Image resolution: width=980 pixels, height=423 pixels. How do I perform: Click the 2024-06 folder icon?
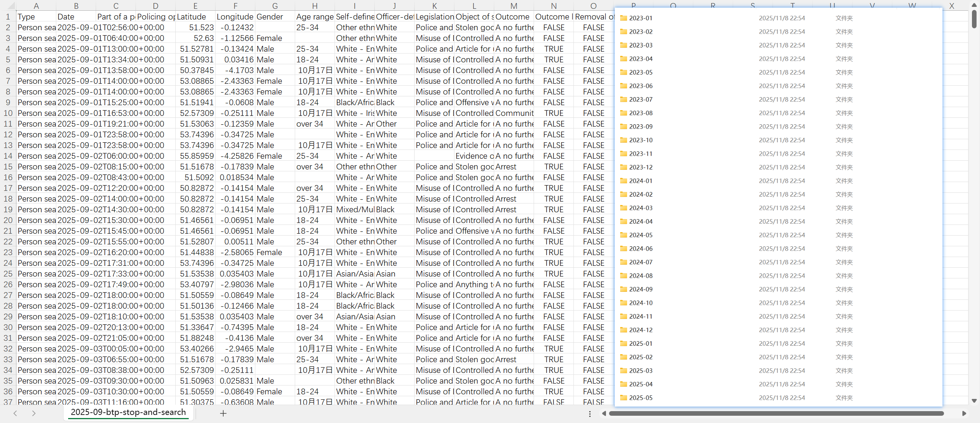point(624,249)
